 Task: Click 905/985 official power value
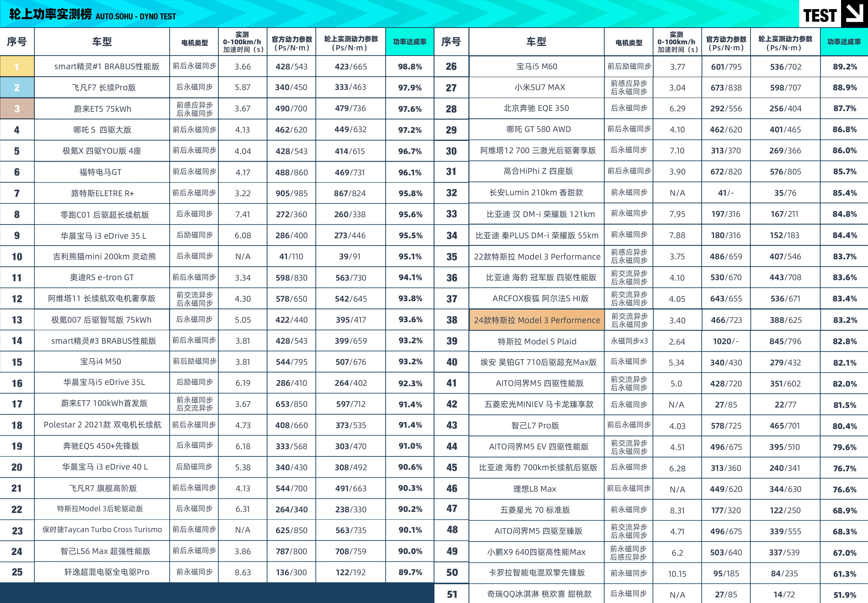(x=291, y=194)
